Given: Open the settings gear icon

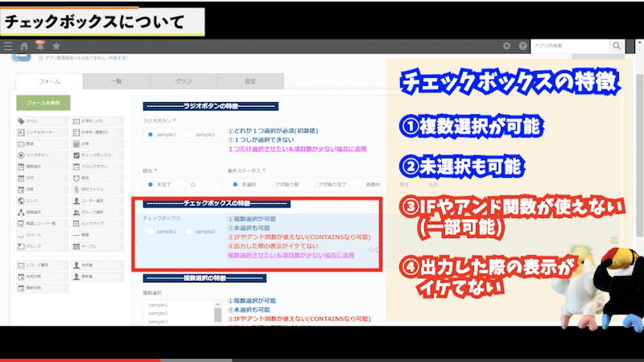Looking at the screenshot, I should (x=506, y=47).
